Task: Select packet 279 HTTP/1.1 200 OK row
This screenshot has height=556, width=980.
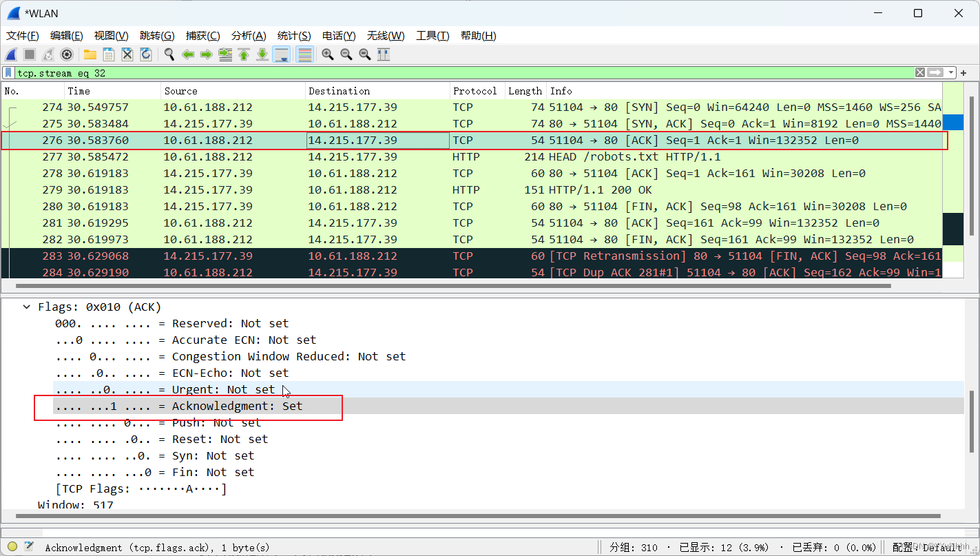Action: (472, 190)
